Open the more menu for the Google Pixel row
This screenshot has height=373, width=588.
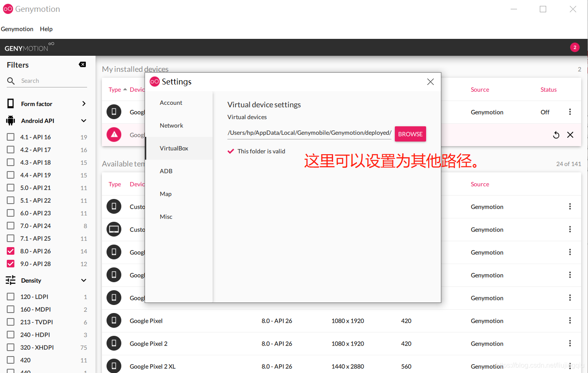570,321
